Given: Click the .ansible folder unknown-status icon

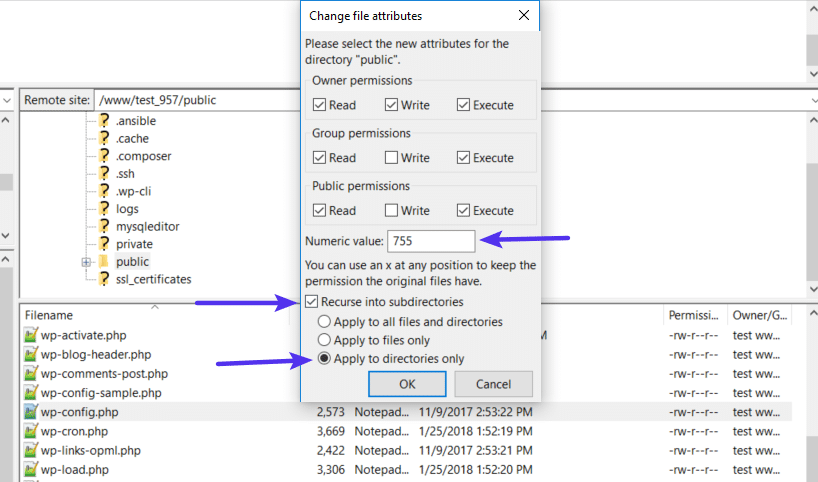Looking at the screenshot, I should point(104,121).
